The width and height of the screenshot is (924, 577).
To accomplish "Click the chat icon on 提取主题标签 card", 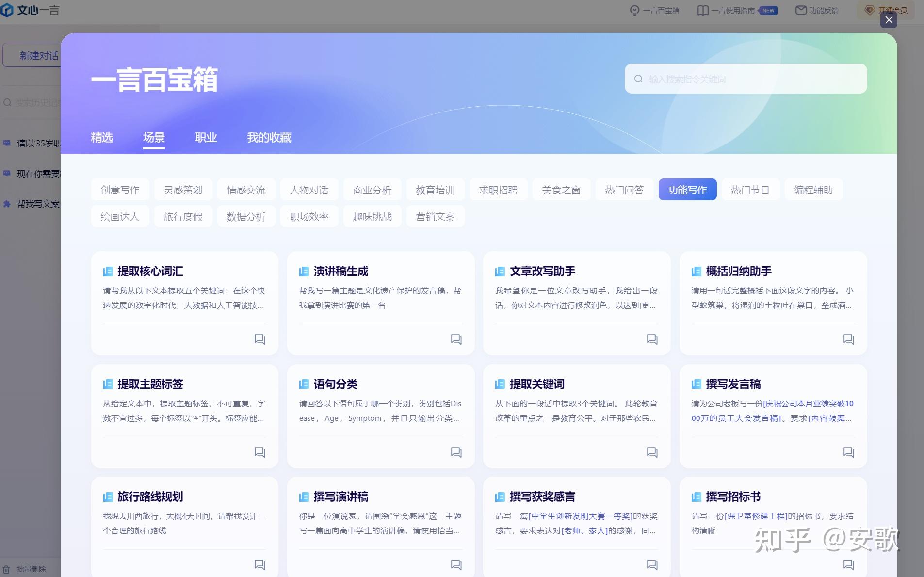I will (260, 452).
